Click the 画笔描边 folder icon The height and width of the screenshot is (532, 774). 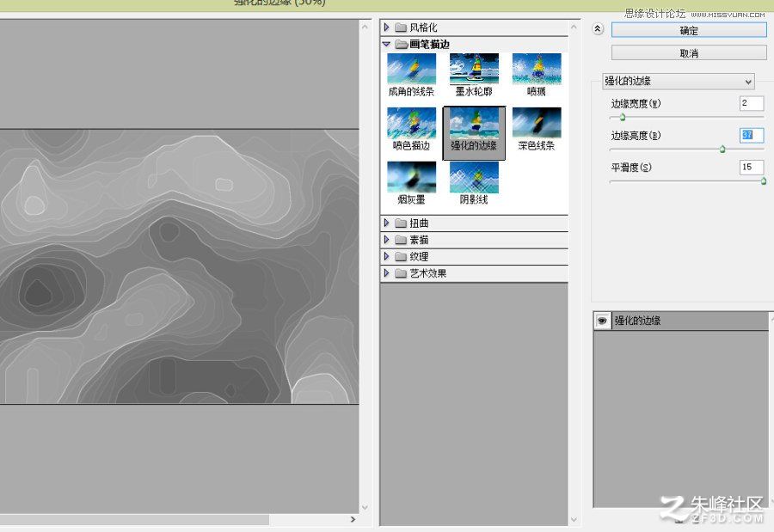(401, 45)
